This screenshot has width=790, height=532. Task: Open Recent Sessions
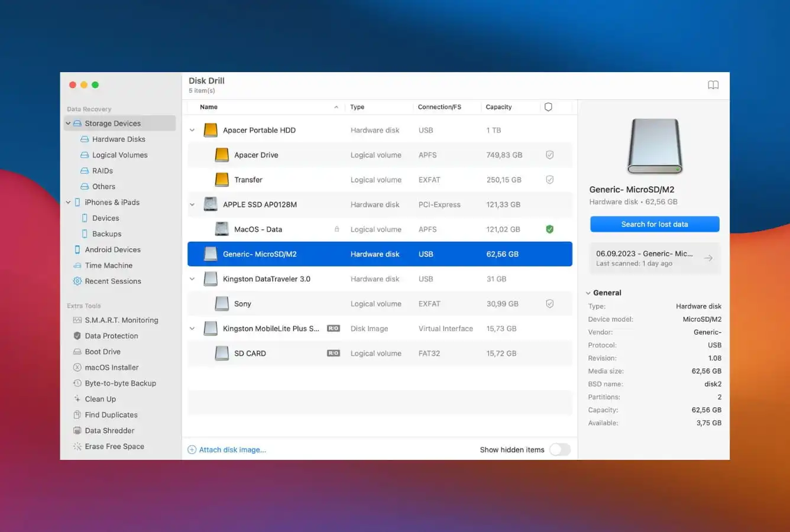[106, 281]
